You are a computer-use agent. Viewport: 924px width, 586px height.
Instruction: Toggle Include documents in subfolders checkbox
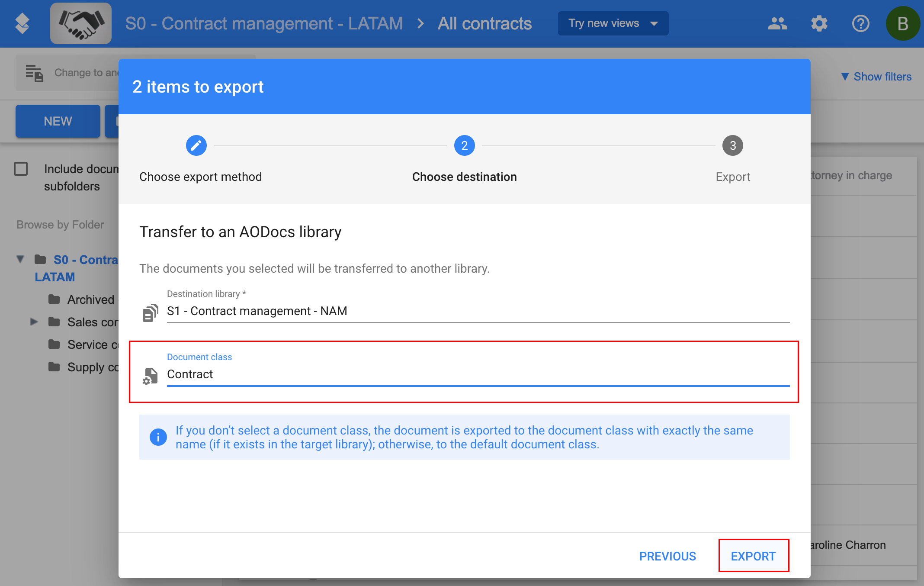[21, 169]
